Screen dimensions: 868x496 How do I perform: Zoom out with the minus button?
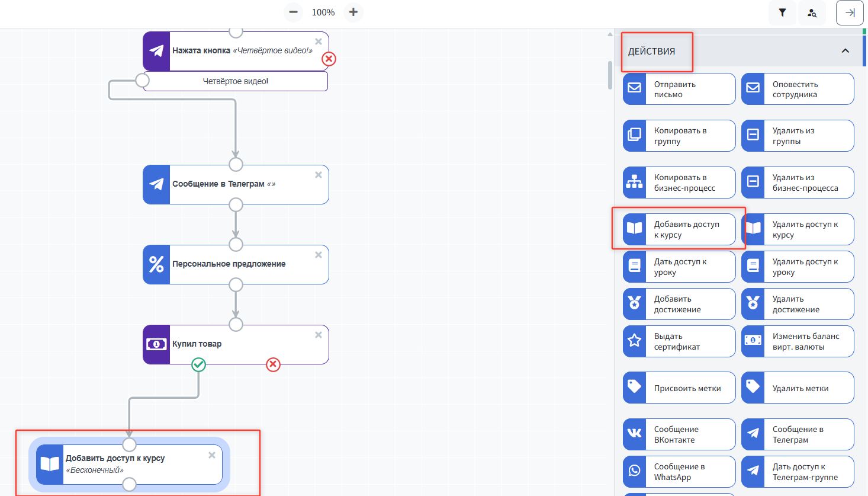pos(293,12)
